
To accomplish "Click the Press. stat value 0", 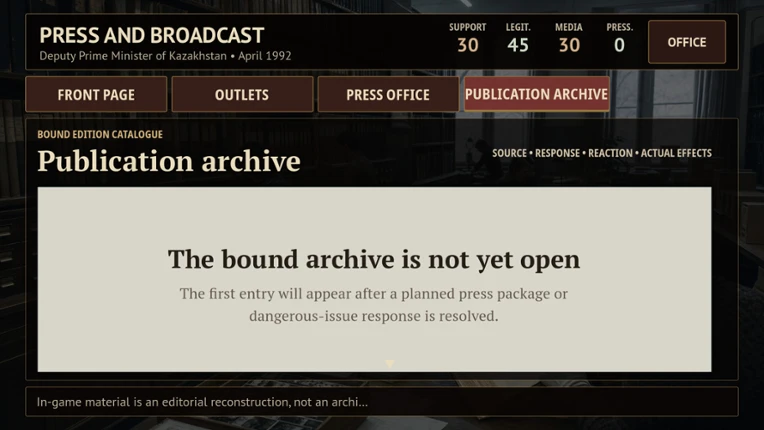I will 619,45.
